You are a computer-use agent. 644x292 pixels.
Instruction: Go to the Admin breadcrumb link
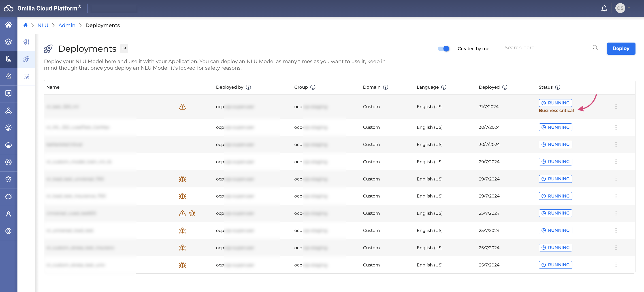(67, 25)
